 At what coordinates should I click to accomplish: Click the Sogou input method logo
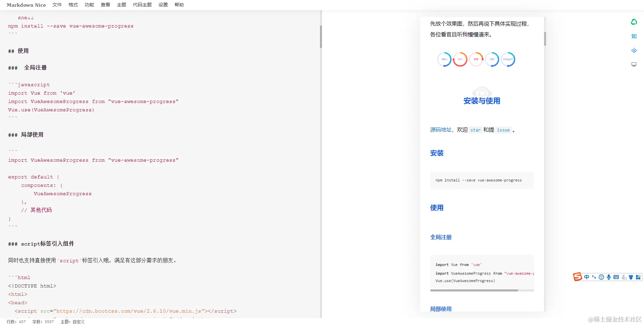[577, 277]
